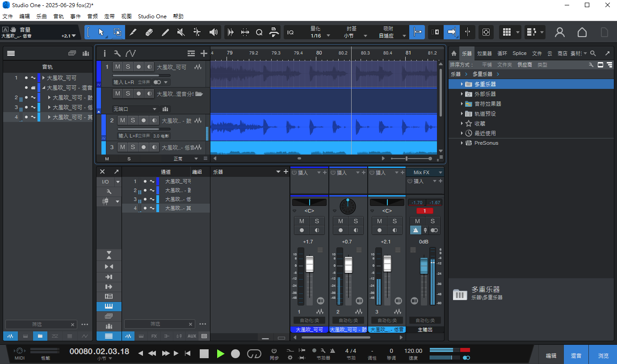Solo mixer channel 3 低音
The width and height of the screenshot is (617, 364).
pyautogui.click(x=395, y=221)
